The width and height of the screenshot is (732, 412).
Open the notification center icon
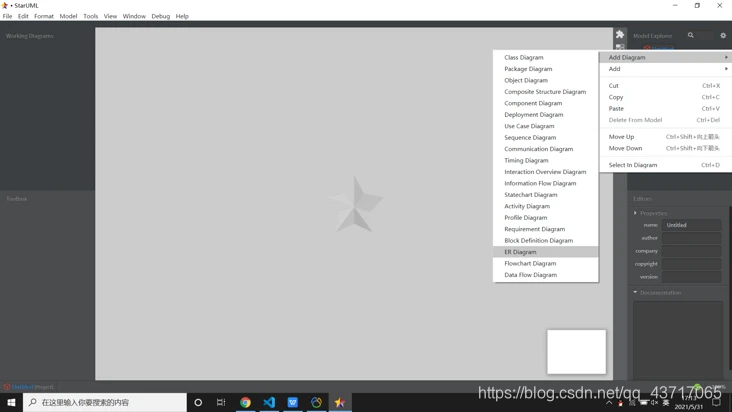(717, 402)
